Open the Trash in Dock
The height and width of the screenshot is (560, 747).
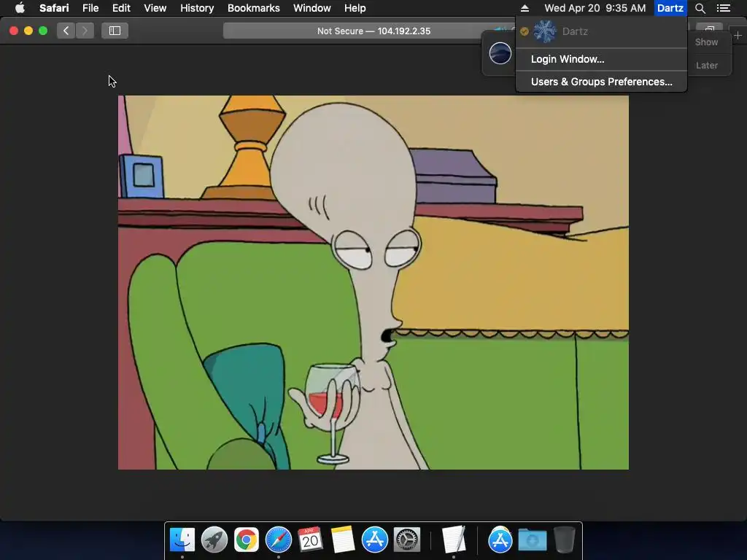point(565,540)
